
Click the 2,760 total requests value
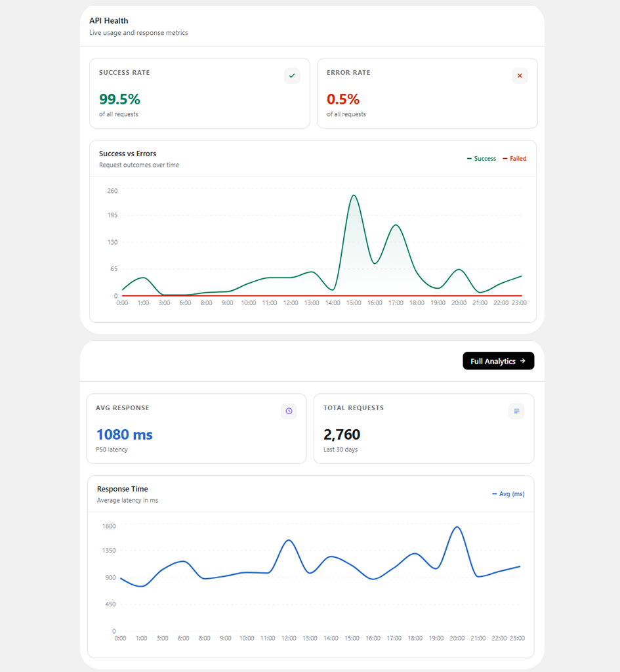point(342,434)
